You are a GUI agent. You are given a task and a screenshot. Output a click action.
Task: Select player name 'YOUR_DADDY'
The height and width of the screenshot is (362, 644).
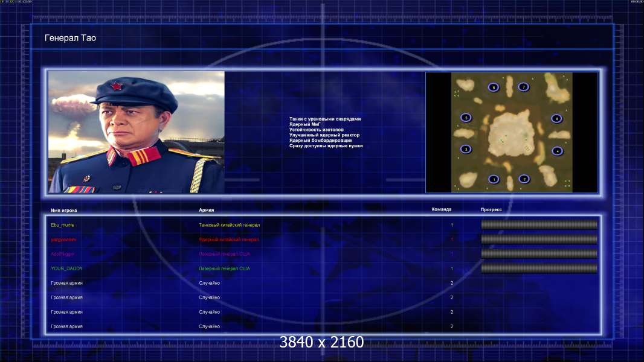pyautogui.click(x=66, y=268)
